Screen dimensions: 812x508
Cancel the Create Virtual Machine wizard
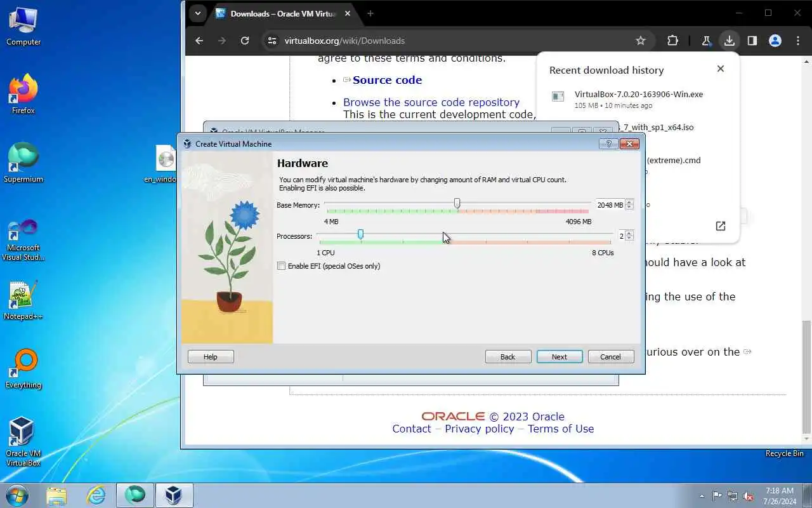pos(611,357)
